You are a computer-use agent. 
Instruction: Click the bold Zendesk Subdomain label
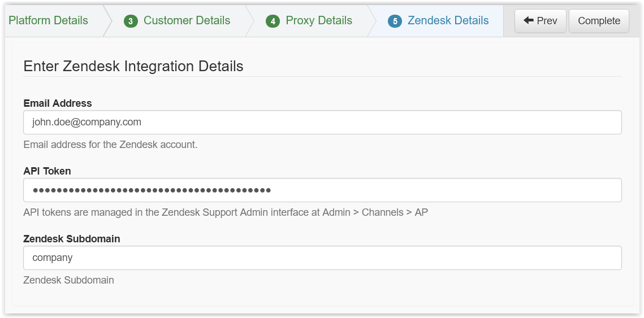coord(72,239)
